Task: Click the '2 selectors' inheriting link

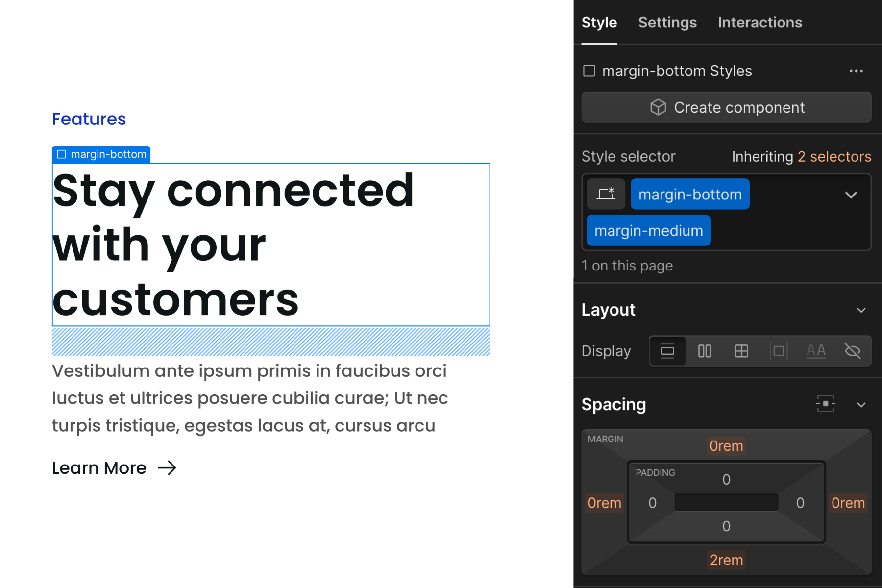Action: [834, 156]
